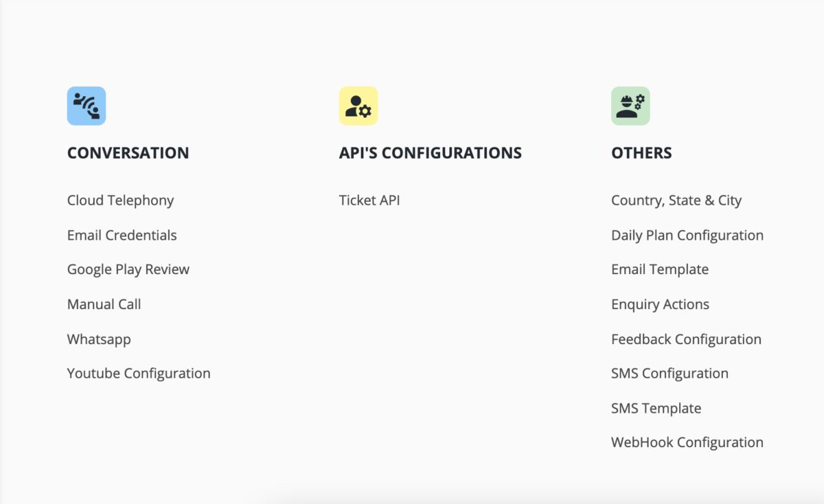The width and height of the screenshot is (824, 504).
Task: Open Youtube Configuration
Action: (139, 374)
